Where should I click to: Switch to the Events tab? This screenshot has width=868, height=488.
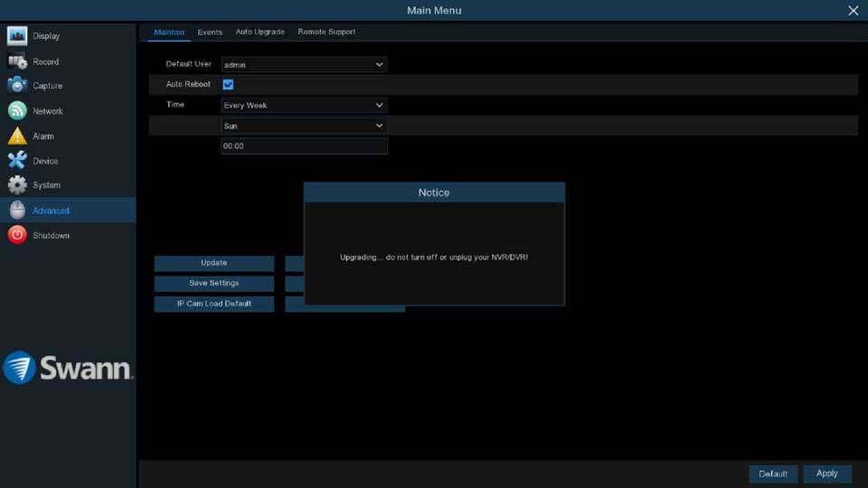(x=210, y=33)
